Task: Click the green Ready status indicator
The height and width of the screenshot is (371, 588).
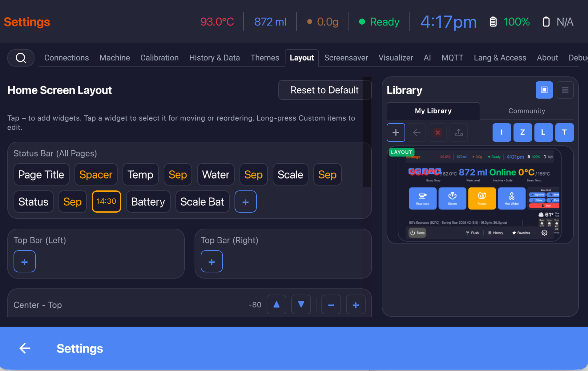Action: [379, 22]
